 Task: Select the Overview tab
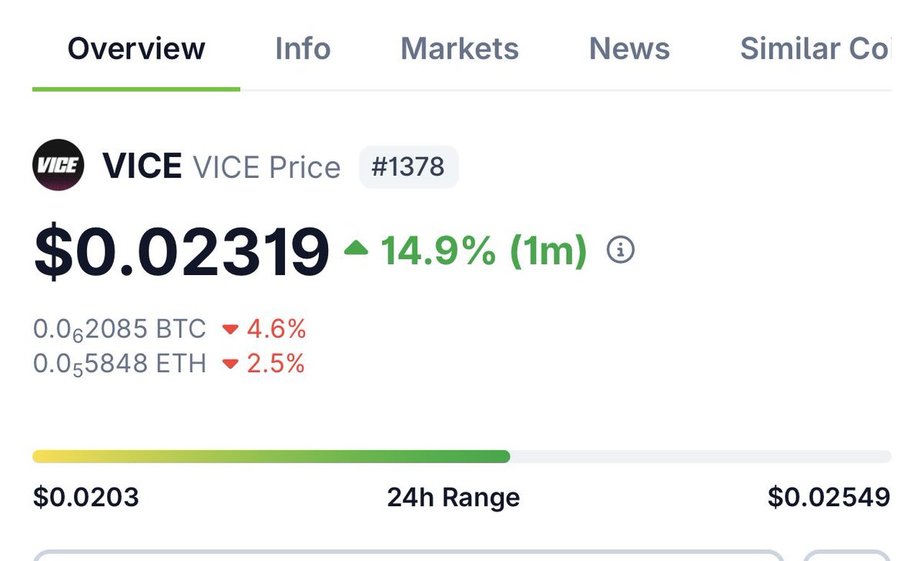click(136, 49)
